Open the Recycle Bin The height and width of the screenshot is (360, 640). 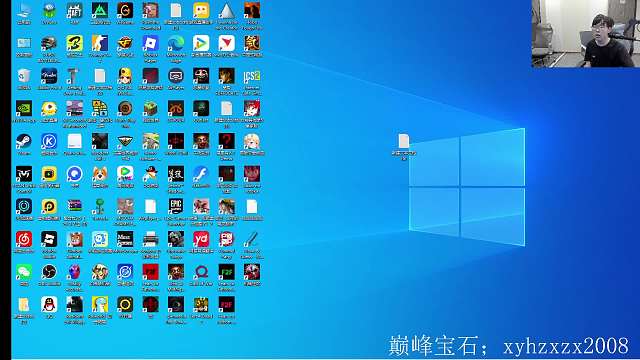pyautogui.click(x=24, y=76)
